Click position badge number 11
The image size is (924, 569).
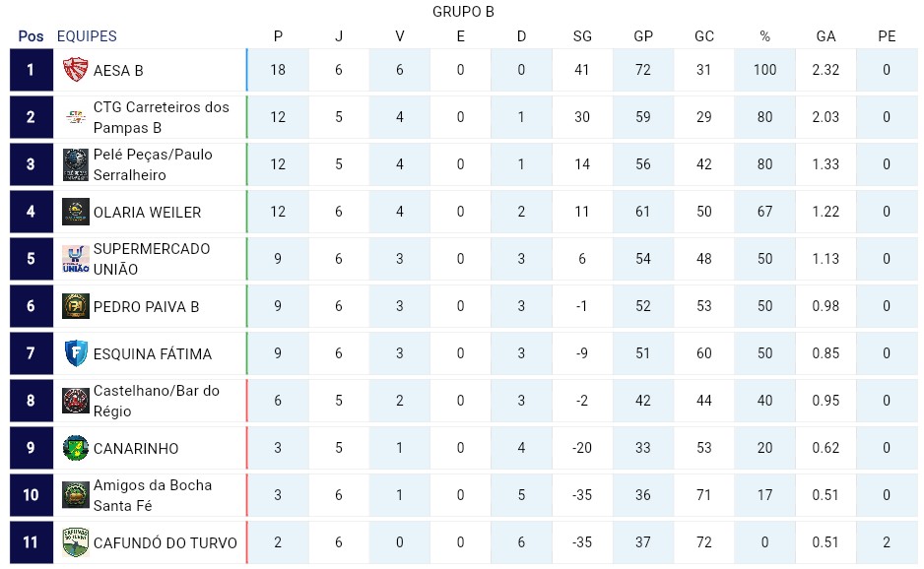click(31, 542)
